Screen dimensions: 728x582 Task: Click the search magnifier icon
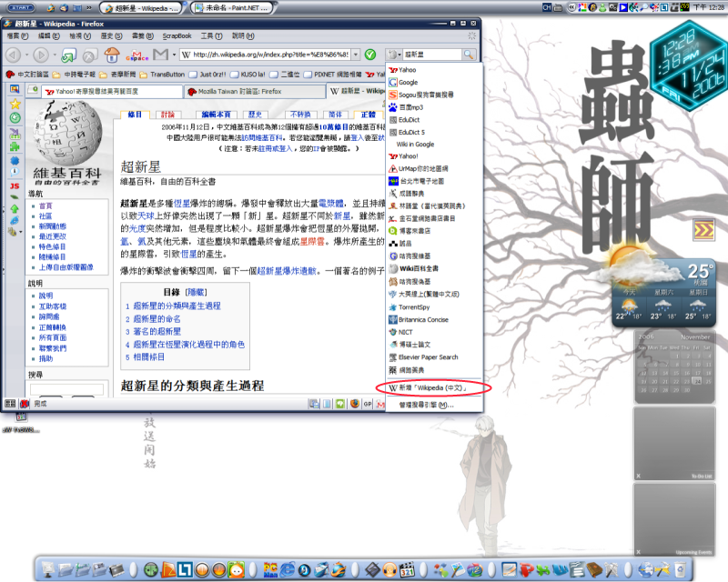pyautogui.click(x=469, y=55)
